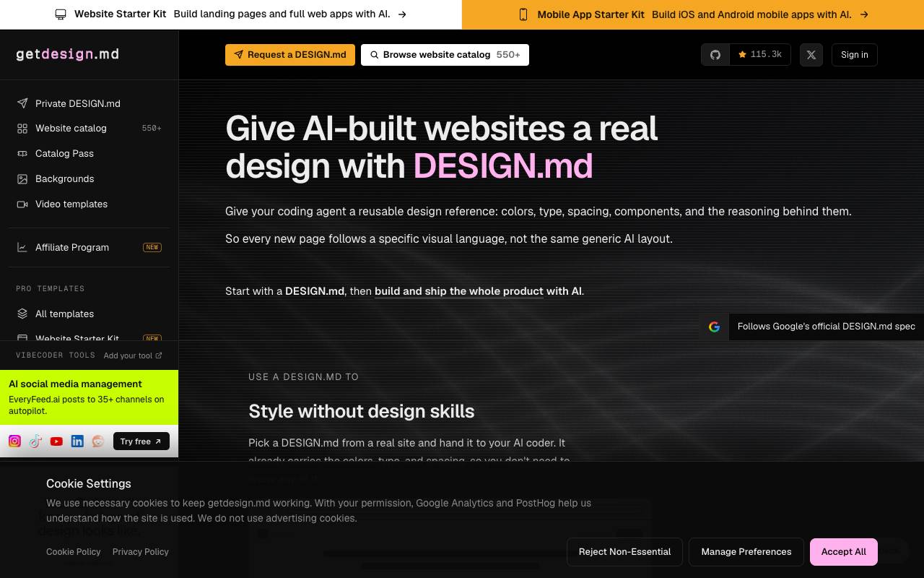Screen dimensions: 924x578
Task: Open the Cookie Policy link
Action: [74, 552]
